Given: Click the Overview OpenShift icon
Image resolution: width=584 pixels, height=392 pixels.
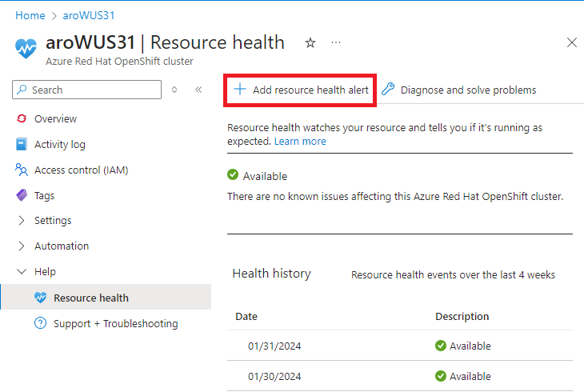Looking at the screenshot, I should [x=22, y=118].
